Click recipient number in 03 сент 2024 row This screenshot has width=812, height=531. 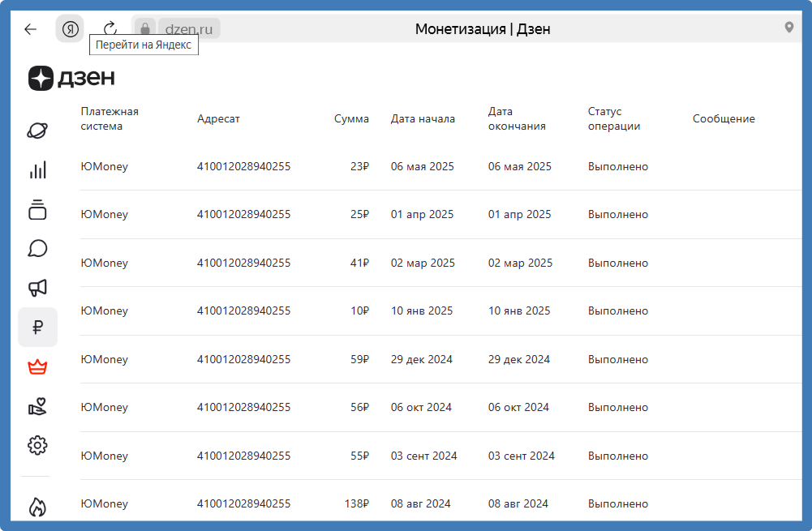243,456
